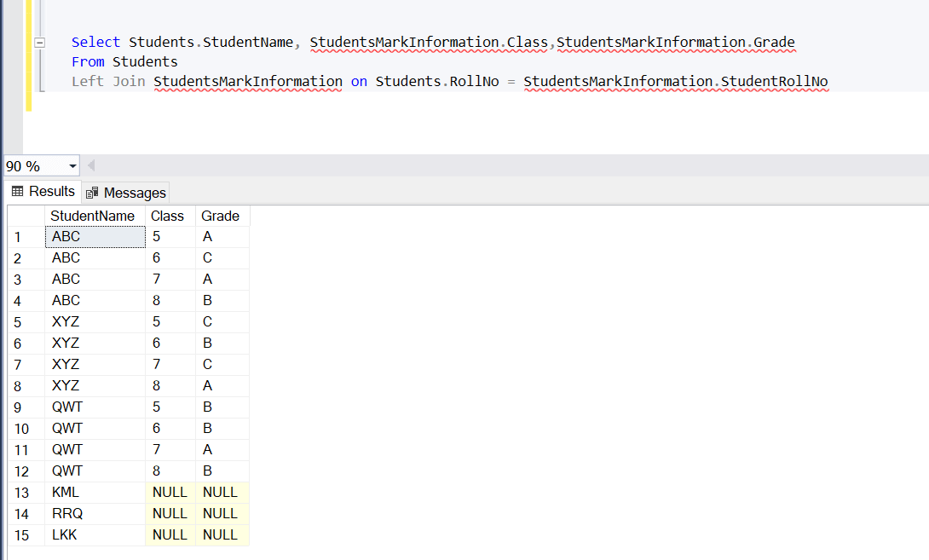Click the horizontal scrollbar left arrow
929x560 pixels.
coord(91,166)
